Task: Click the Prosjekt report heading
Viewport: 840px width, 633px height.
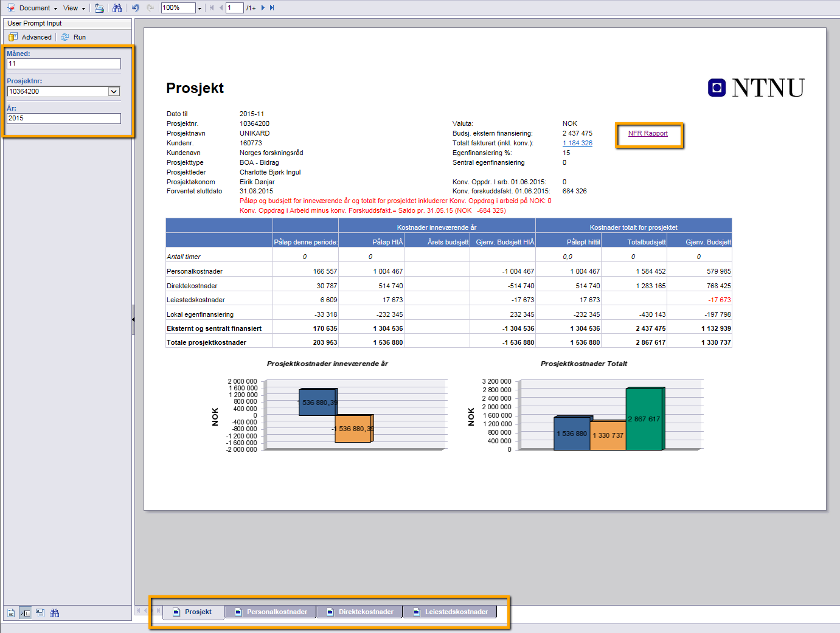Action: tap(195, 88)
